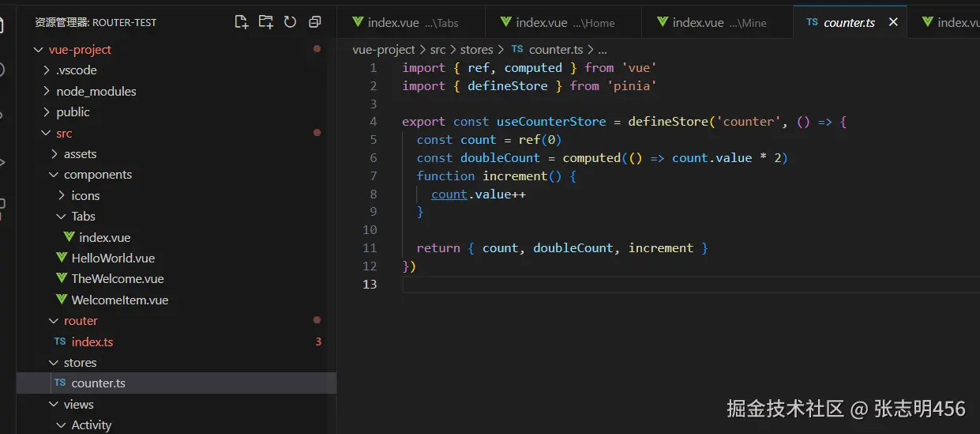Viewport: 980px width, 434px height.
Task: Collapse the Activity folder
Action: (x=62, y=425)
